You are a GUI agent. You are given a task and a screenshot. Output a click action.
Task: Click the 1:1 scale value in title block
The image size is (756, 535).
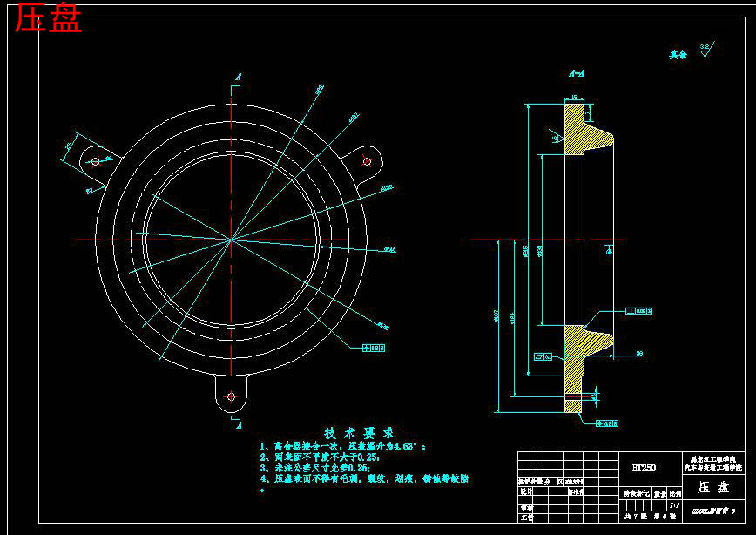[675, 505]
